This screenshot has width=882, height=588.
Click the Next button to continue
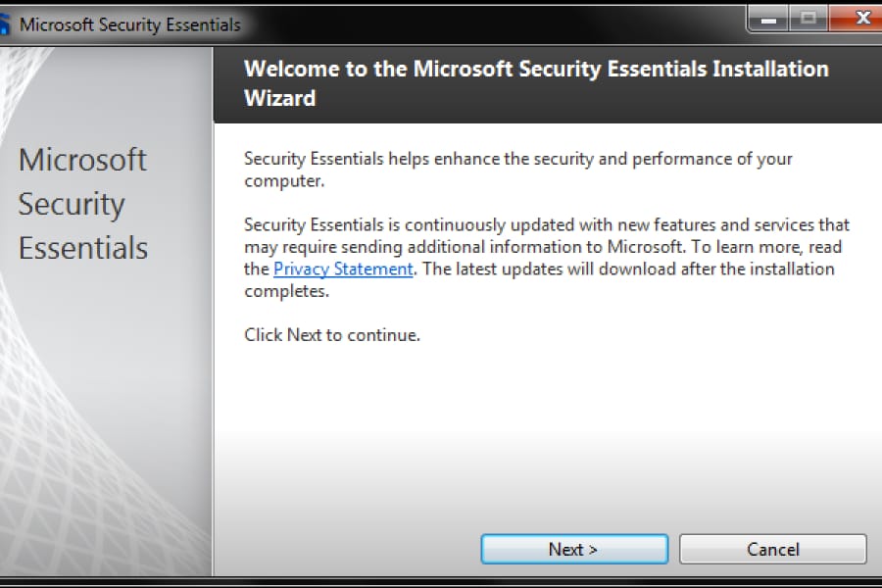[x=574, y=549]
